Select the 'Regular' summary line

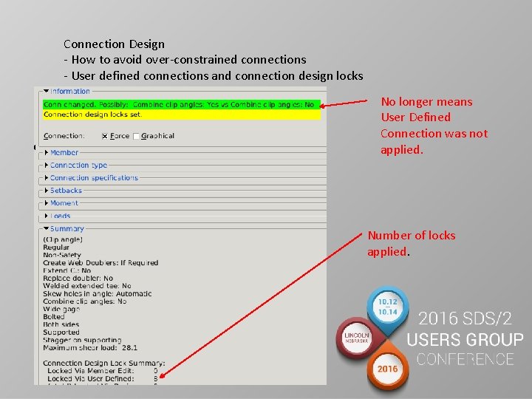(x=56, y=248)
